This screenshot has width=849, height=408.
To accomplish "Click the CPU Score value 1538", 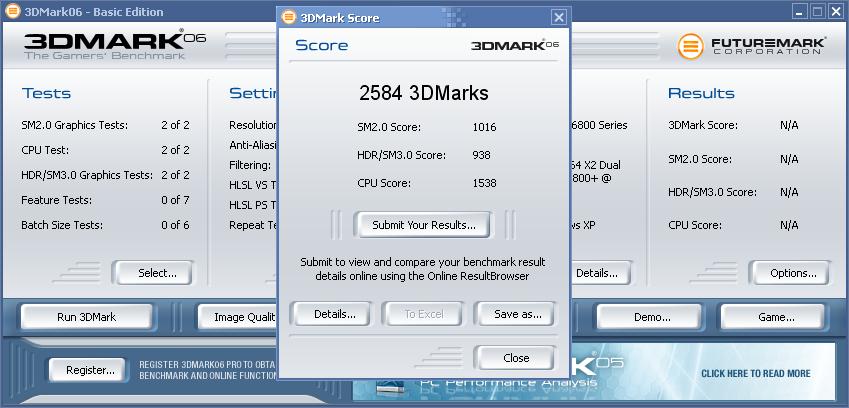I will 484,183.
